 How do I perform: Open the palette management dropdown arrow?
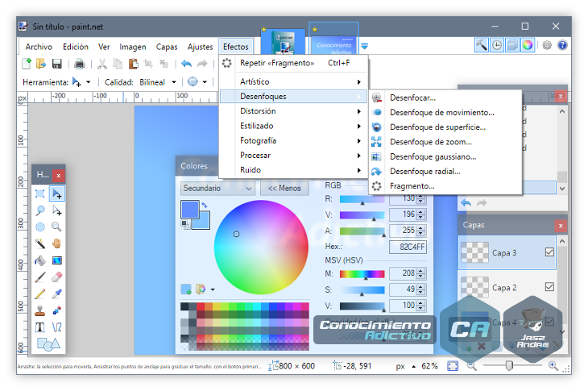point(213,289)
